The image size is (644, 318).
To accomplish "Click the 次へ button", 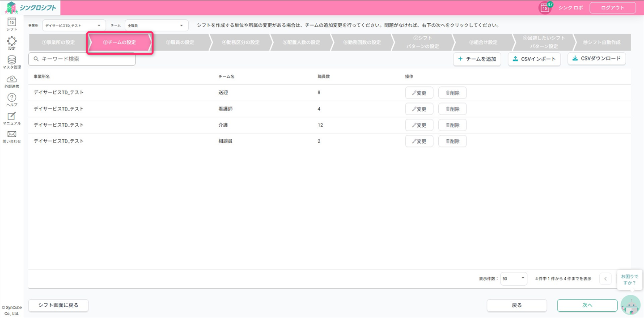I will click(587, 305).
